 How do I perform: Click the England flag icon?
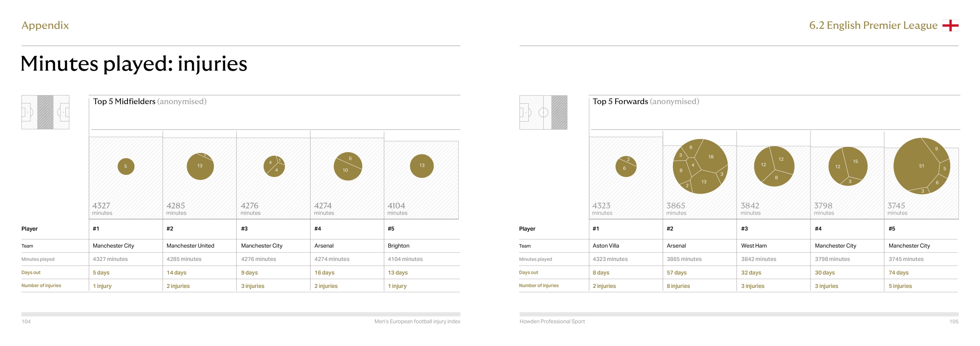950,26
